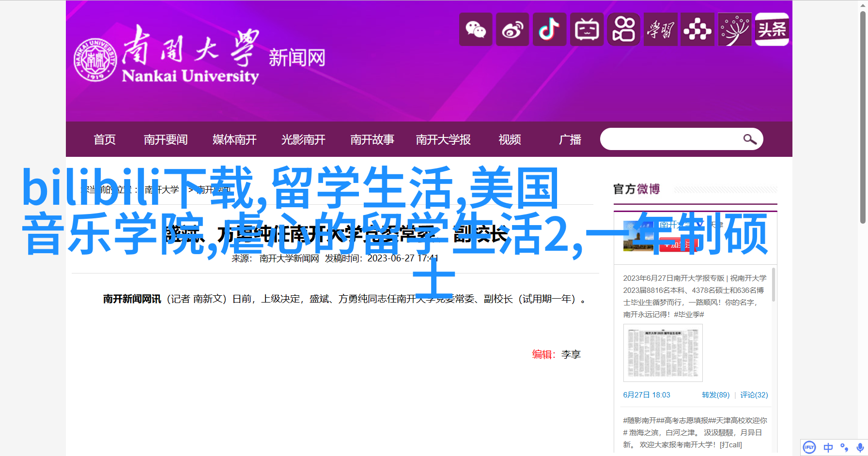Open the Douyin (TikTok) icon

550,30
